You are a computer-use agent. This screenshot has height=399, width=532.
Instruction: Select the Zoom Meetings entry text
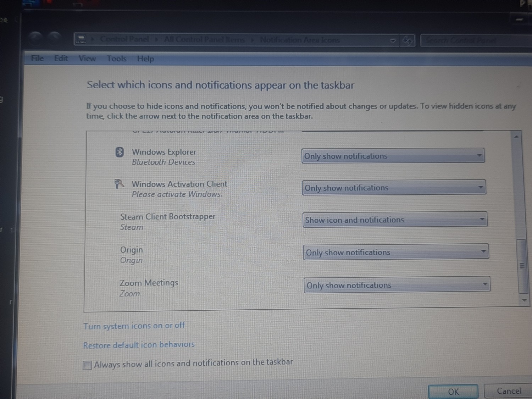tap(149, 283)
